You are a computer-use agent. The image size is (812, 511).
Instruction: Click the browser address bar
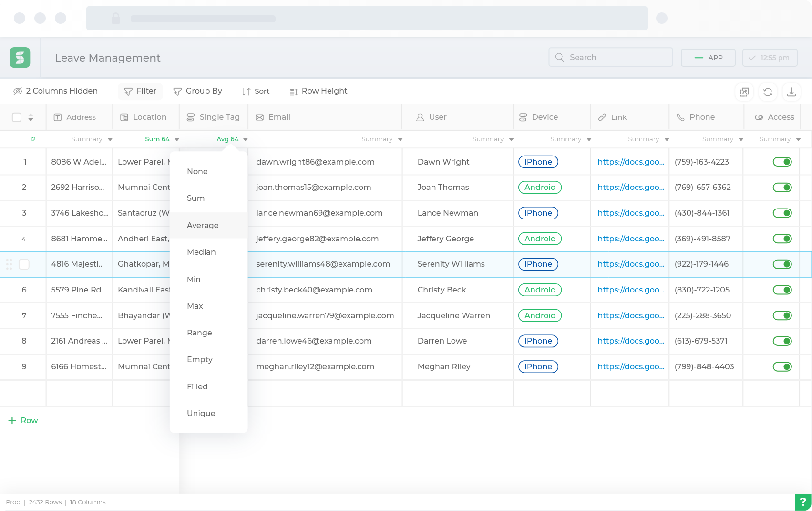[367, 19]
